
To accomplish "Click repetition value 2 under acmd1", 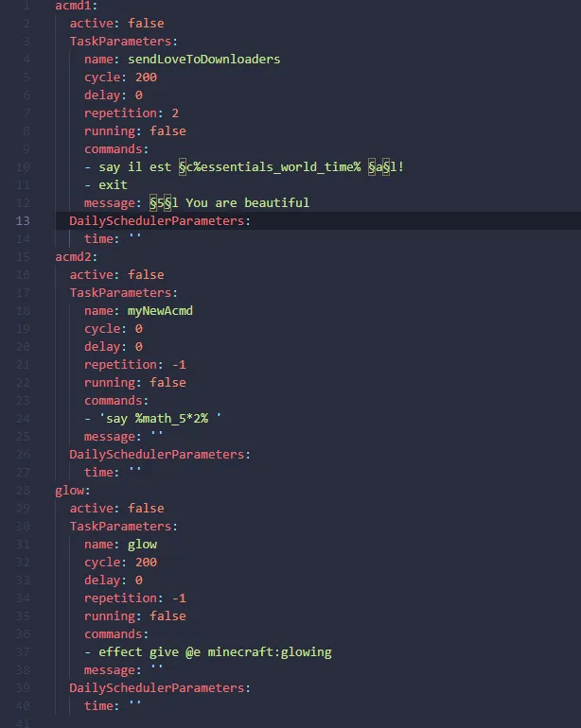I will [x=175, y=113].
